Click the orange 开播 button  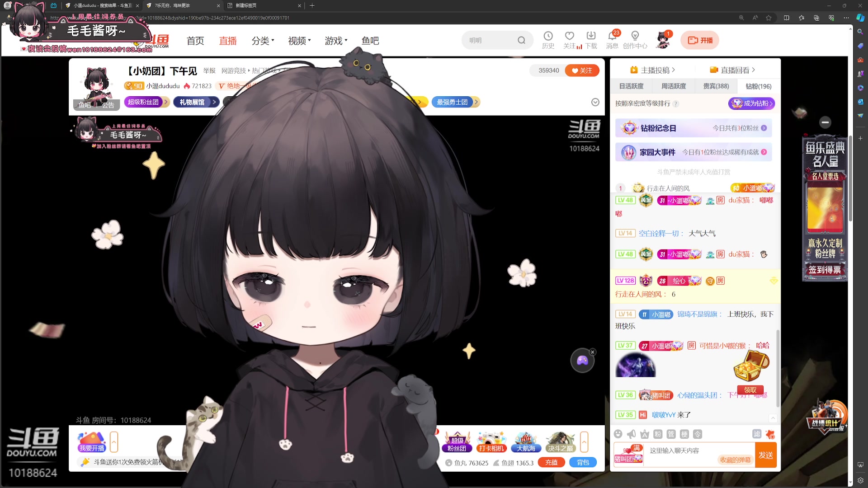click(700, 40)
